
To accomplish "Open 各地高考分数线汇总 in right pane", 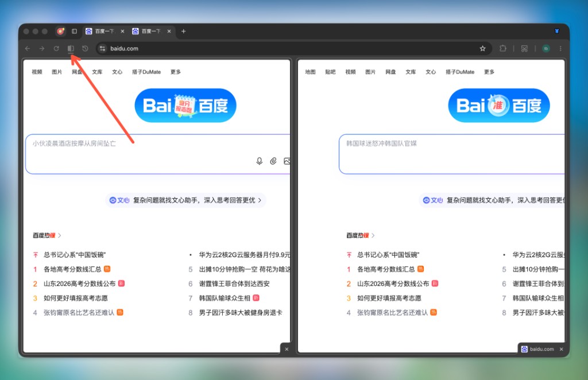I will 386,269.
